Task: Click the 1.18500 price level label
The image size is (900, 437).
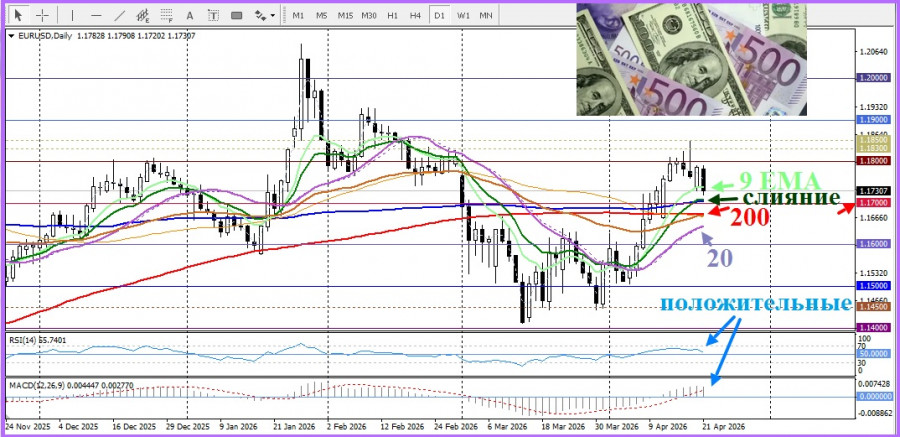Action: (874, 140)
